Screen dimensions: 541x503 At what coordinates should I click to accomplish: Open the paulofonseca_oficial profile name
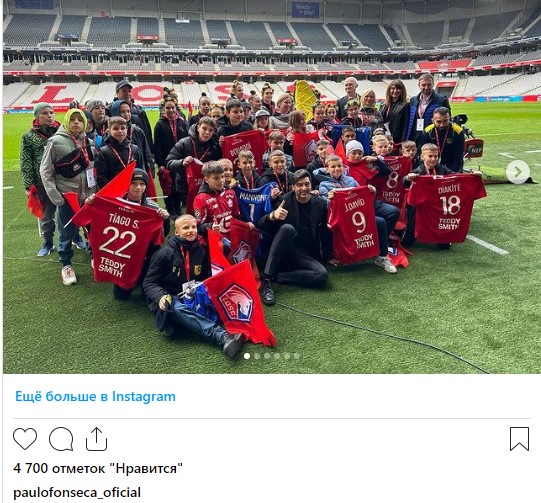click(77, 492)
